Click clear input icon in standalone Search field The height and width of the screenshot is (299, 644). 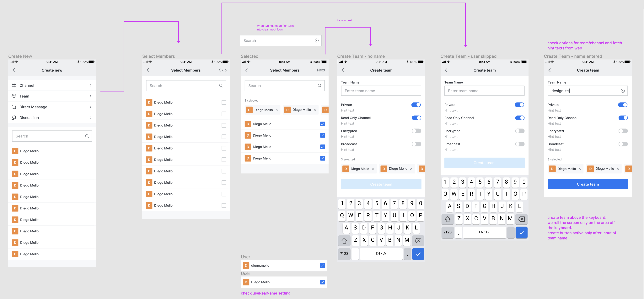[x=316, y=40]
